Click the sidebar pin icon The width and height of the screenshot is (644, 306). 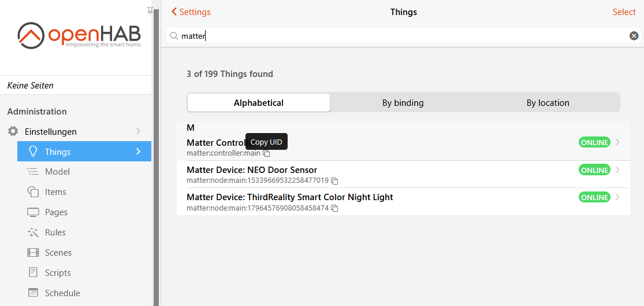tap(150, 10)
